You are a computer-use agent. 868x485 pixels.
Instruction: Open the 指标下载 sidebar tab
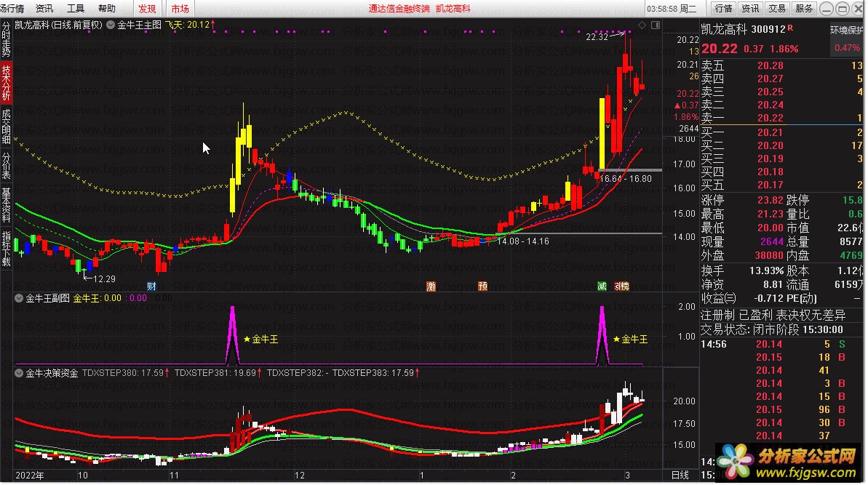click(6, 248)
